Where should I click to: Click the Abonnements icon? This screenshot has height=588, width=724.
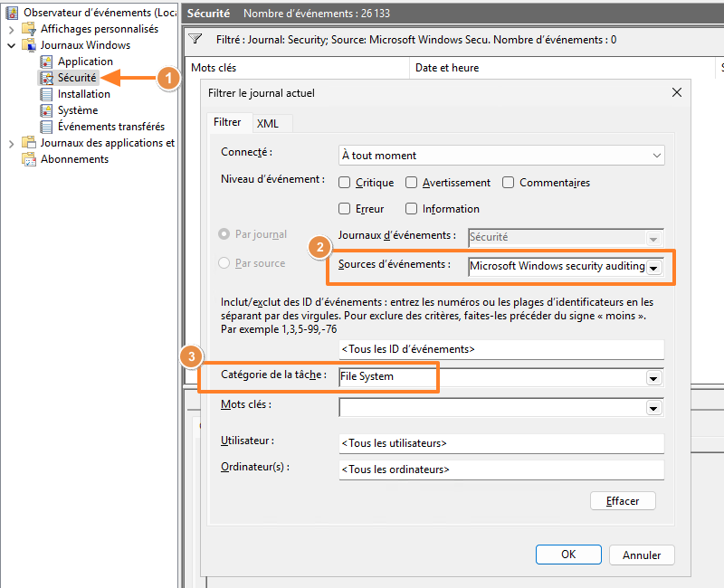(x=29, y=159)
